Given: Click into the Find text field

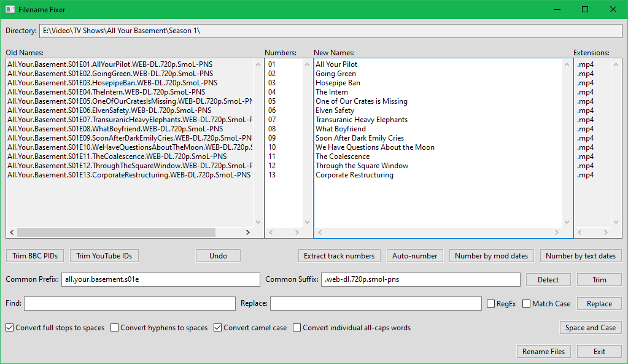Looking at the screenshot, I should pos(130,304).
